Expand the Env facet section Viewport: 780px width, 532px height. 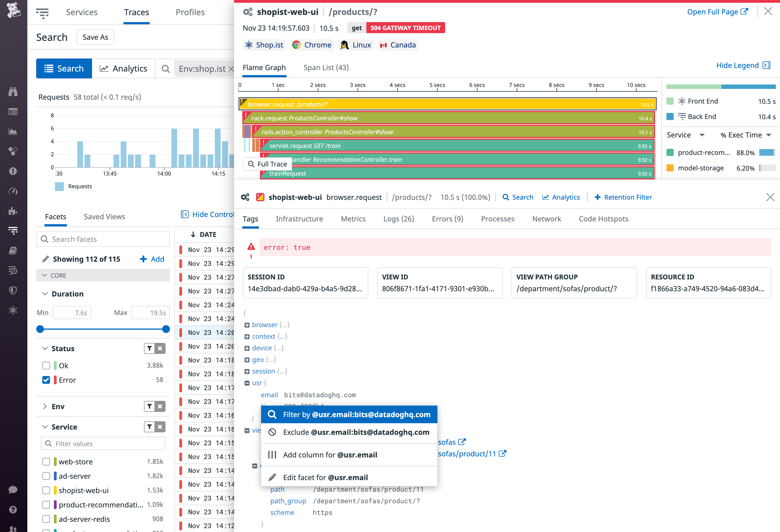45,406
